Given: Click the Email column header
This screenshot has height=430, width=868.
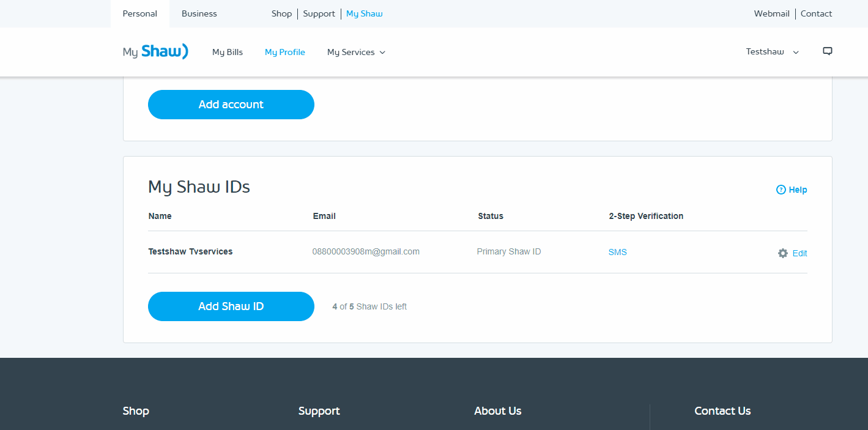Looking at the screenshot, I should tap(324, 216).
